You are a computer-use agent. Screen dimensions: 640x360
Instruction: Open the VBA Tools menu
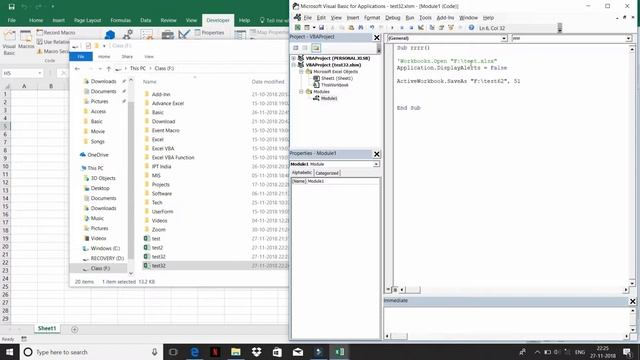(425, 18)
